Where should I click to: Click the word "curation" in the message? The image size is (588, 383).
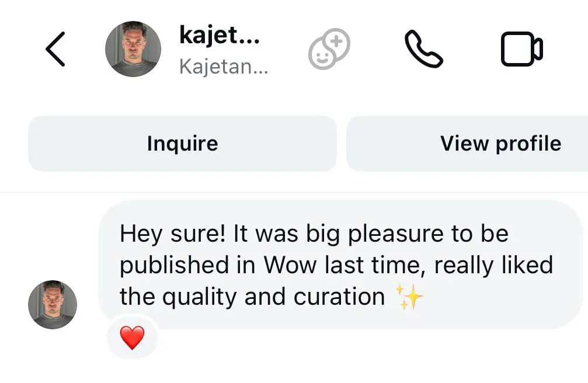click(339, 297)
